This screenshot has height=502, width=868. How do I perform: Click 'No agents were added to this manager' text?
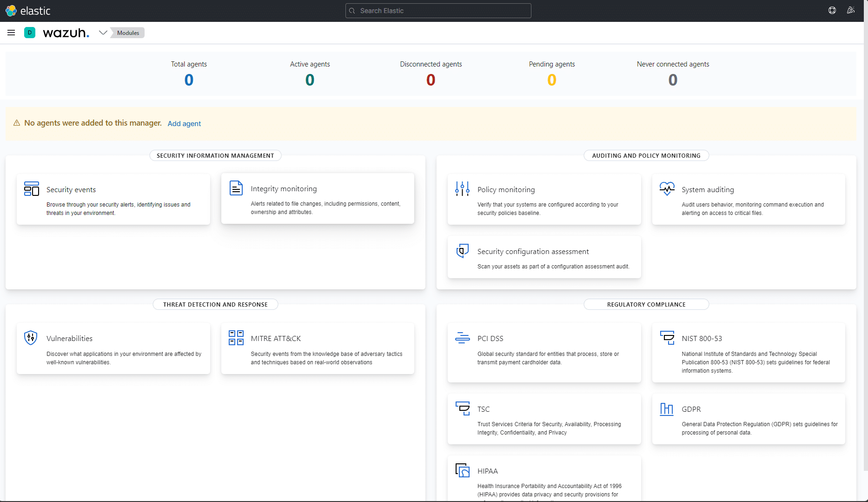point(93,123)
